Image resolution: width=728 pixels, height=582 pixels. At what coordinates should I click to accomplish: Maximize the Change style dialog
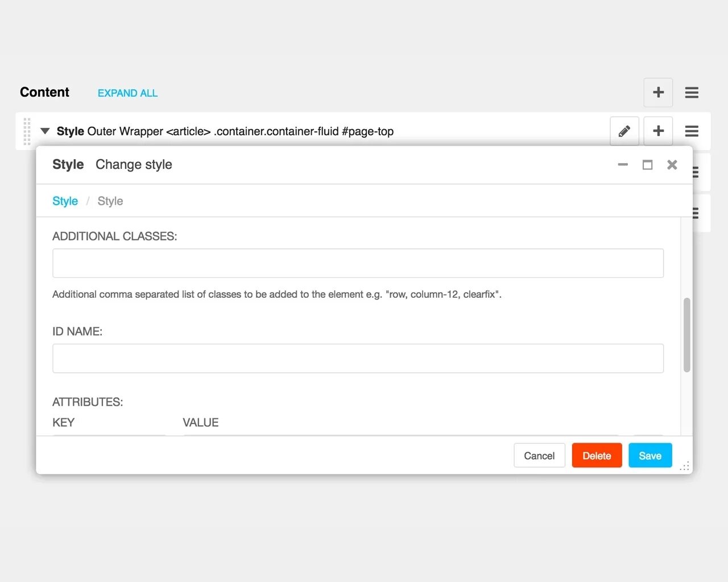647,165
